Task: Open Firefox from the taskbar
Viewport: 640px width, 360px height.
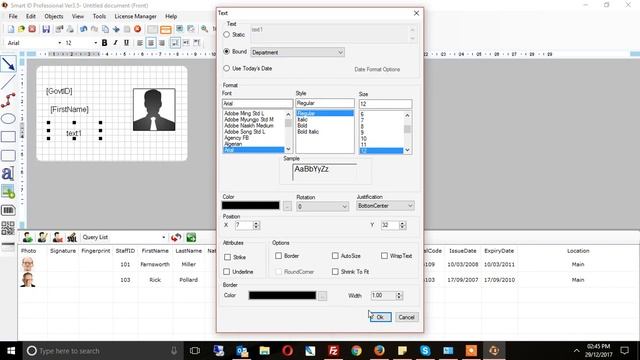Action: coord(379,351)
